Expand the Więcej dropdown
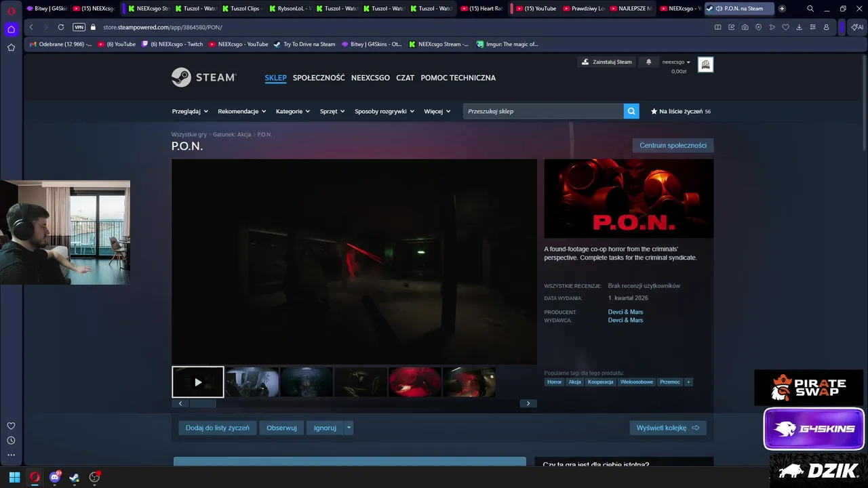 coord(437,111)
